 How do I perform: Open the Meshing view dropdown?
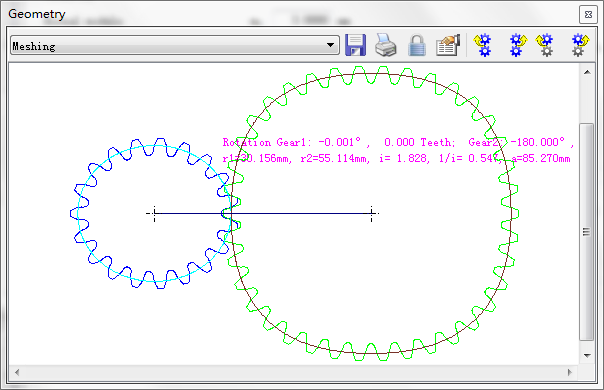(x=175, y=45)
